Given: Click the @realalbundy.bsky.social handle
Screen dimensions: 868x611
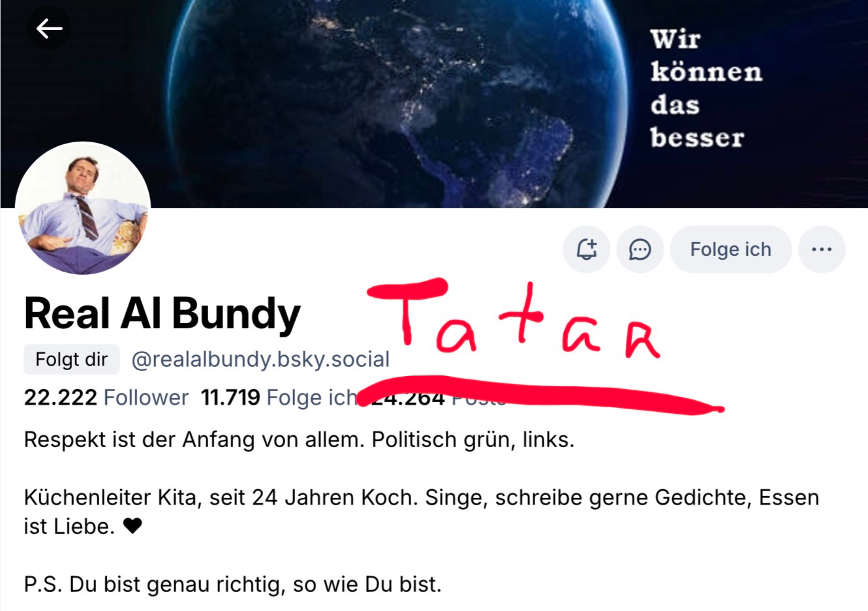Looking at the screenshot, I should [x=260, y=359].
